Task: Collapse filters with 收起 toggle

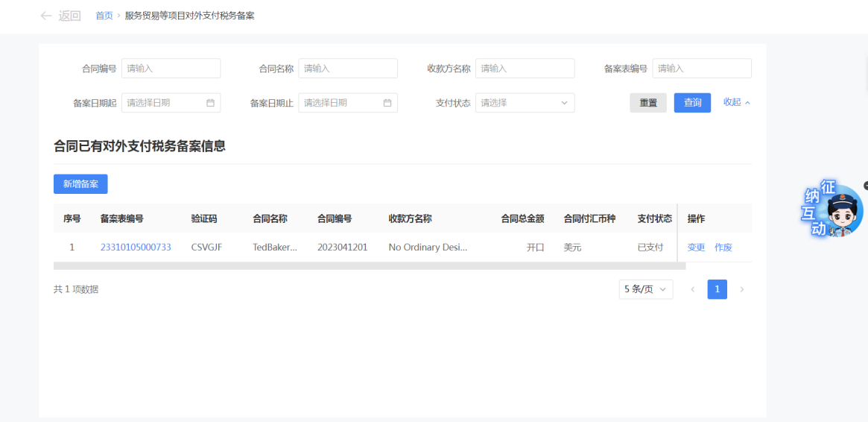Action: click(736, 102)
